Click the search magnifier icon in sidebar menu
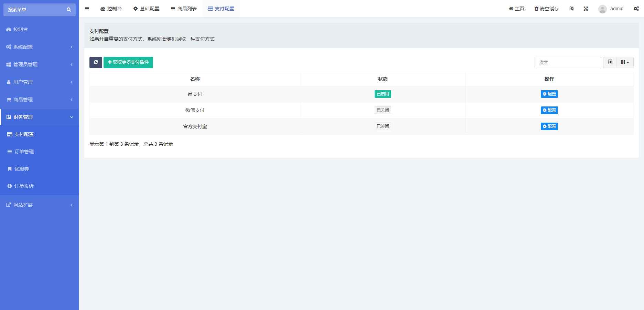 [68, 10]
